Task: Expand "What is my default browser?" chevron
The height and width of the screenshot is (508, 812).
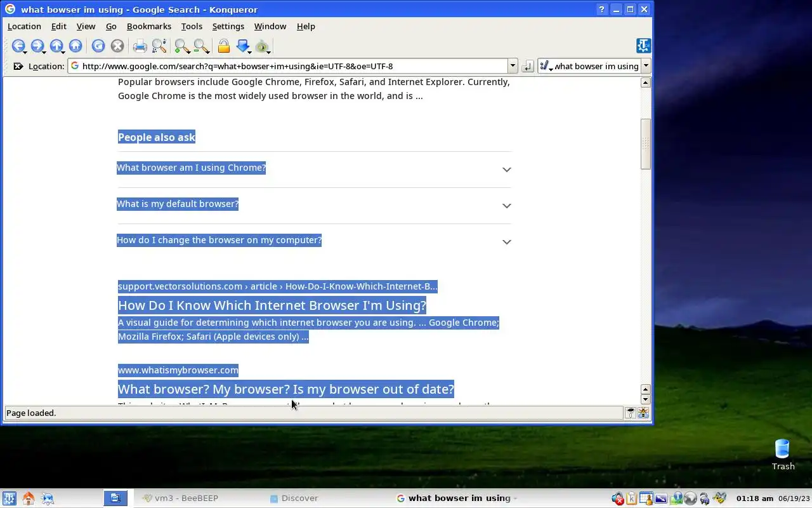Action: click(x=506, y=206)
